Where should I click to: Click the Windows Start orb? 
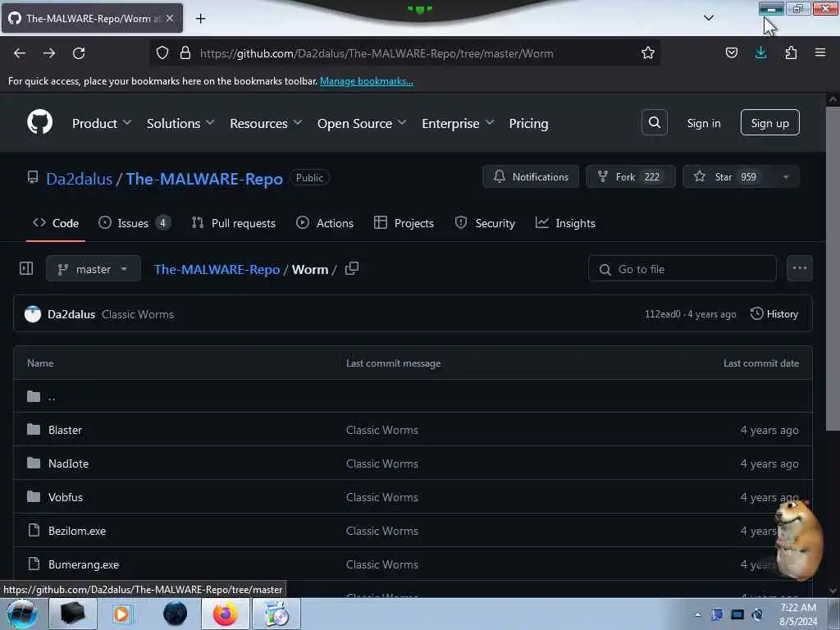22,614
